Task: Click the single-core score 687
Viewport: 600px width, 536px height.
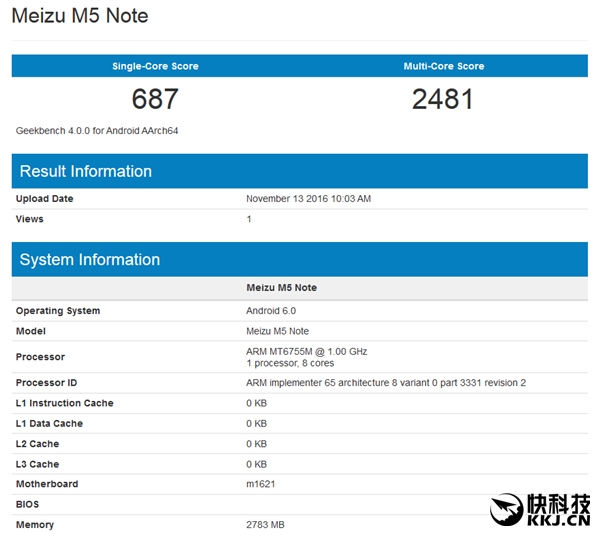Action: click(x=155, y=99)
